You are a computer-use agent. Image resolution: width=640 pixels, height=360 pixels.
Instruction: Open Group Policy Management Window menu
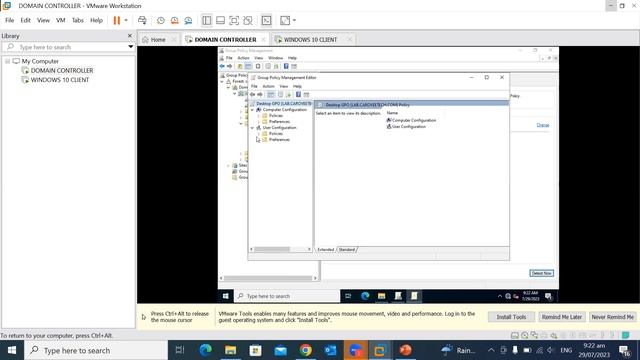276,58
